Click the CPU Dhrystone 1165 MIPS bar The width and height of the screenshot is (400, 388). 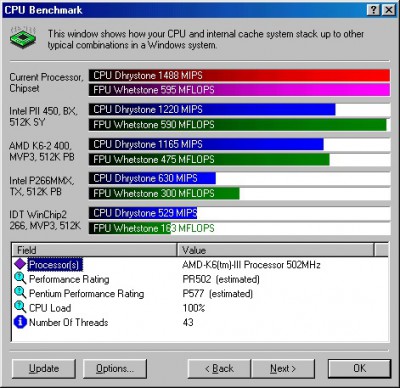point(206,144)
